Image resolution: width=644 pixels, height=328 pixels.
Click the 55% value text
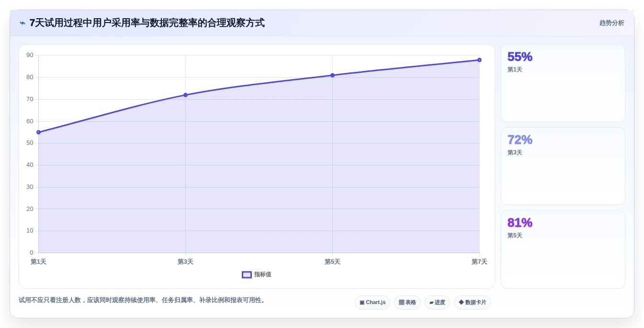520,57
